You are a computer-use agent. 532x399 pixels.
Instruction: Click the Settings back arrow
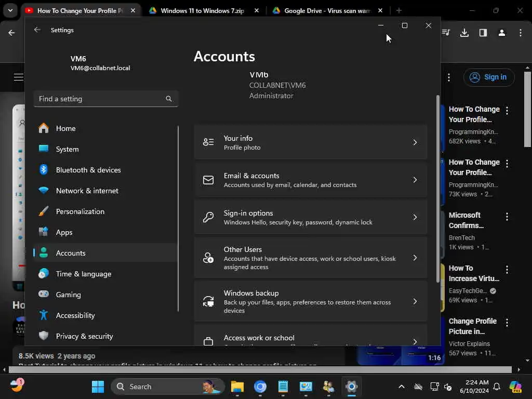point(37,30)
